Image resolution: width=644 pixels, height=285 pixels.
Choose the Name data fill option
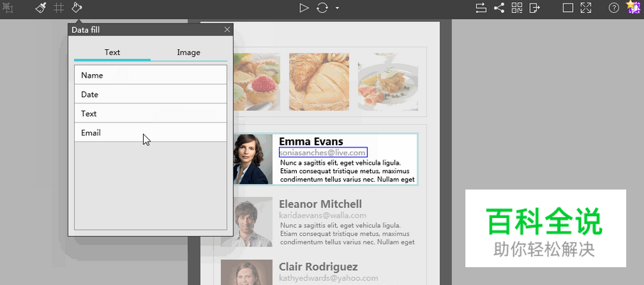(150, 75)
